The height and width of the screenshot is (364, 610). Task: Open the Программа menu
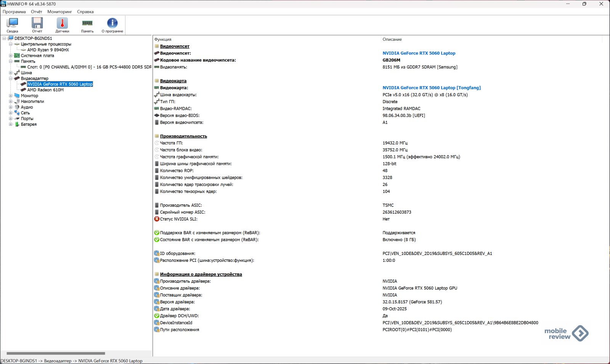tap(14, 12)
